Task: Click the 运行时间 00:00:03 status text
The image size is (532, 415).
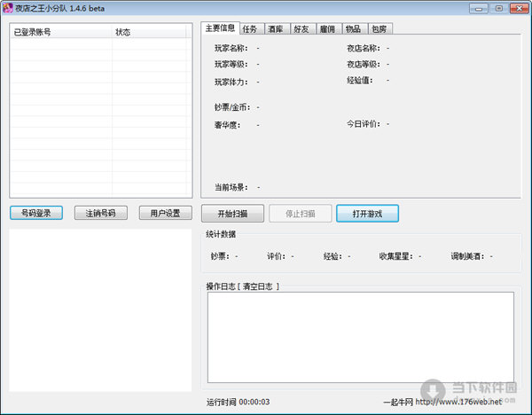Action: coord(239,402)
